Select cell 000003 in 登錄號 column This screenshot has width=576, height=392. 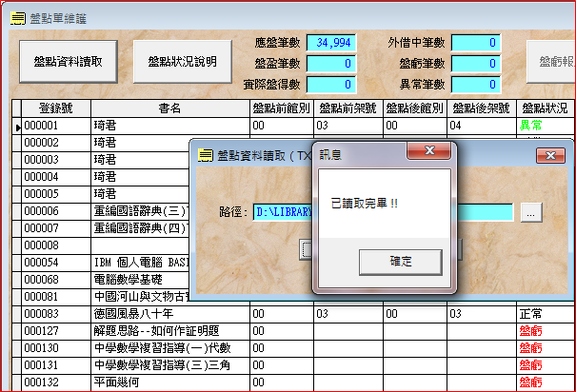pyautogui.click(x=56, y=160)
